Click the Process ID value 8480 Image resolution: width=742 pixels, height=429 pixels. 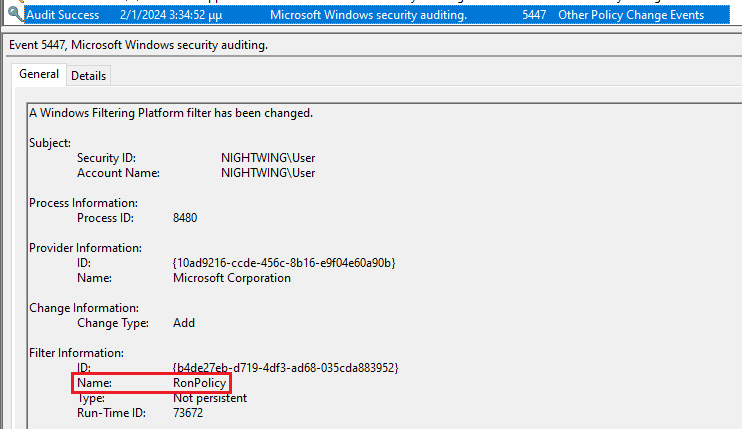185,218
